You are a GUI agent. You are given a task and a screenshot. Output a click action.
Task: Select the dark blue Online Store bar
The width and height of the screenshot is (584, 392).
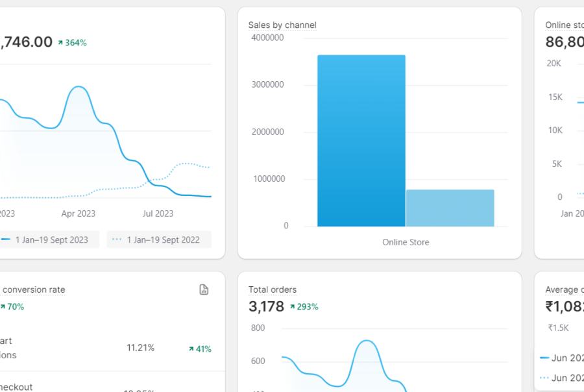click(361, 141)
